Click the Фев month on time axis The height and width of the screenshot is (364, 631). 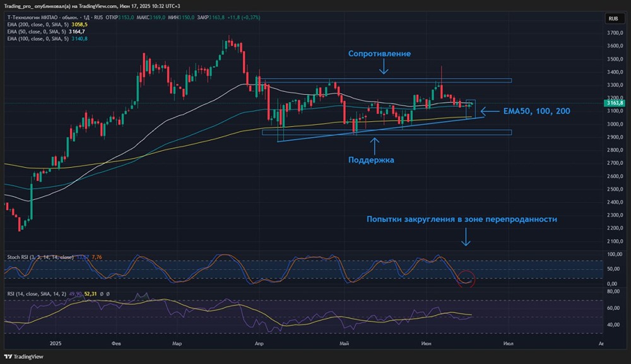coord(116,343)
